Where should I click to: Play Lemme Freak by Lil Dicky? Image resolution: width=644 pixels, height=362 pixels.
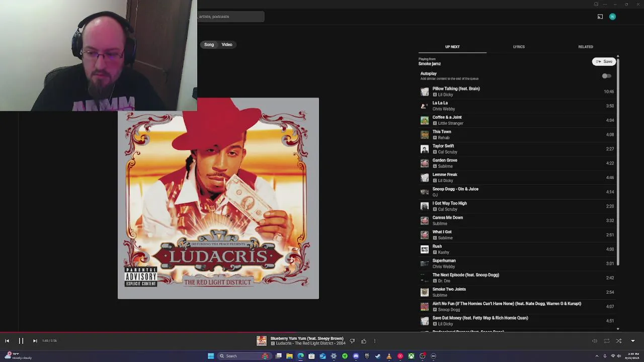point(518,177)
